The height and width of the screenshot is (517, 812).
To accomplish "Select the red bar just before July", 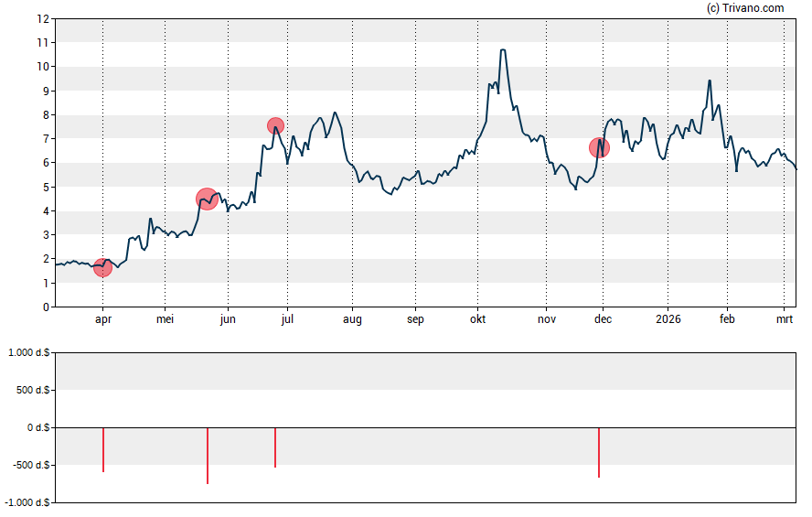I will (x=275, y=447).
